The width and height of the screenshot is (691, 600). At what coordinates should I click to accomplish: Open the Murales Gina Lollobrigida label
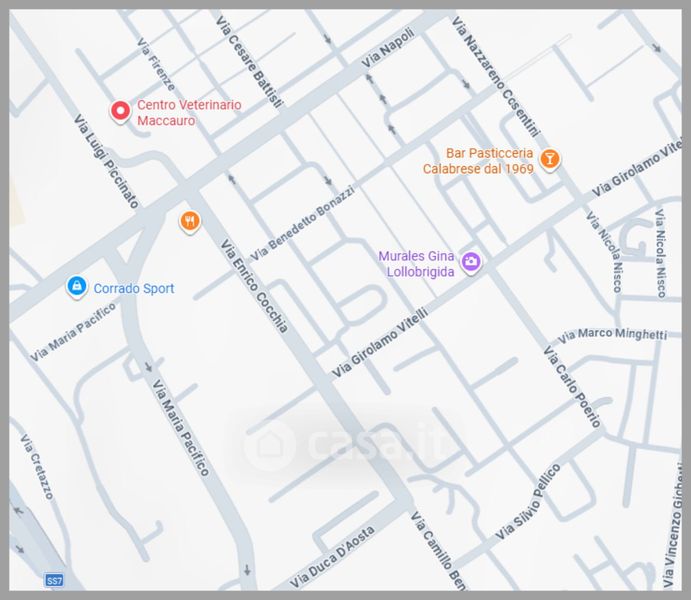click(x=417, y=262)
